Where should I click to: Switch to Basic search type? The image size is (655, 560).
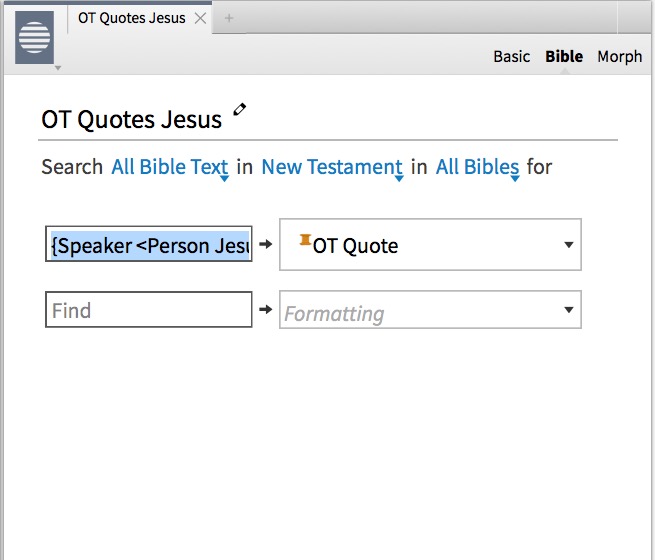tap(511, 56)
